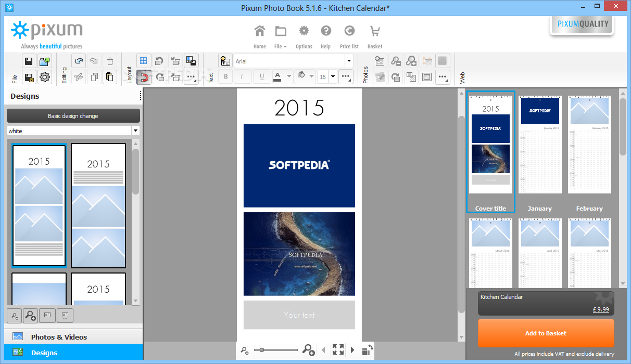Click the Save As floppy icon
Viewport: 631px width, 364px height.
pos(29,77)
